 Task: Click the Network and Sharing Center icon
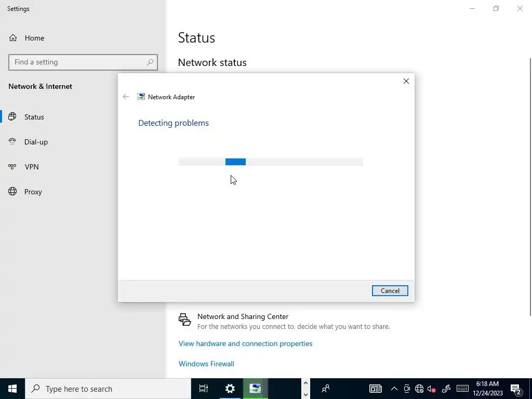tap(184, 320)
